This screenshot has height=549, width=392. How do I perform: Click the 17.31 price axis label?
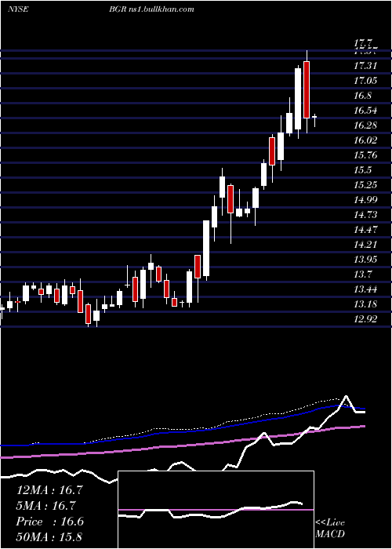(365, 65)
